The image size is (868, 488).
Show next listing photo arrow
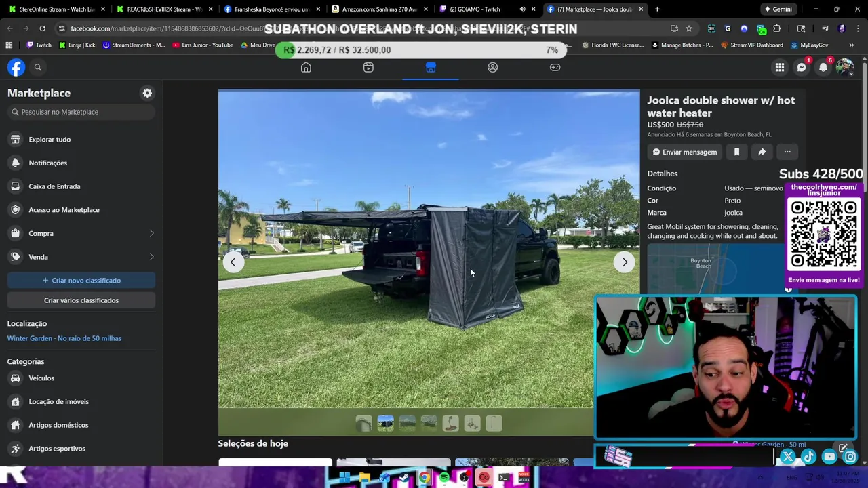(625, 262)
